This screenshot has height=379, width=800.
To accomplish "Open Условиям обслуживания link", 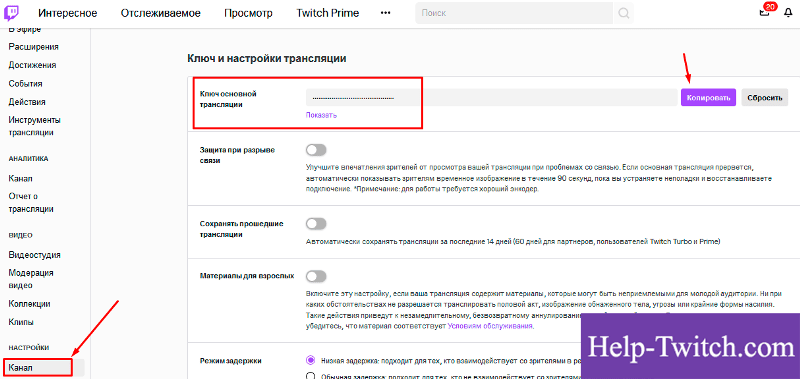I will [490, 326].
